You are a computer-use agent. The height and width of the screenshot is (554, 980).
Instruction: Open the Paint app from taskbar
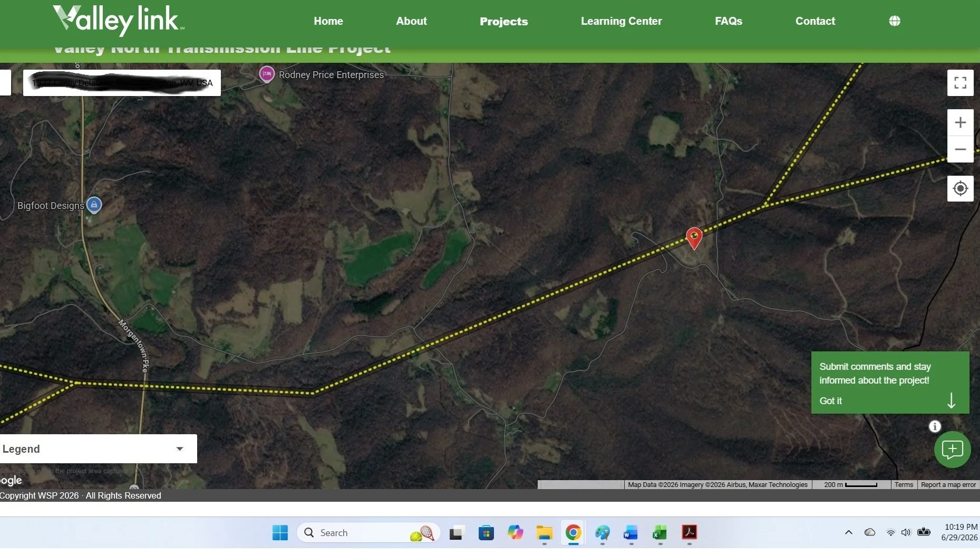coord(603,533)
